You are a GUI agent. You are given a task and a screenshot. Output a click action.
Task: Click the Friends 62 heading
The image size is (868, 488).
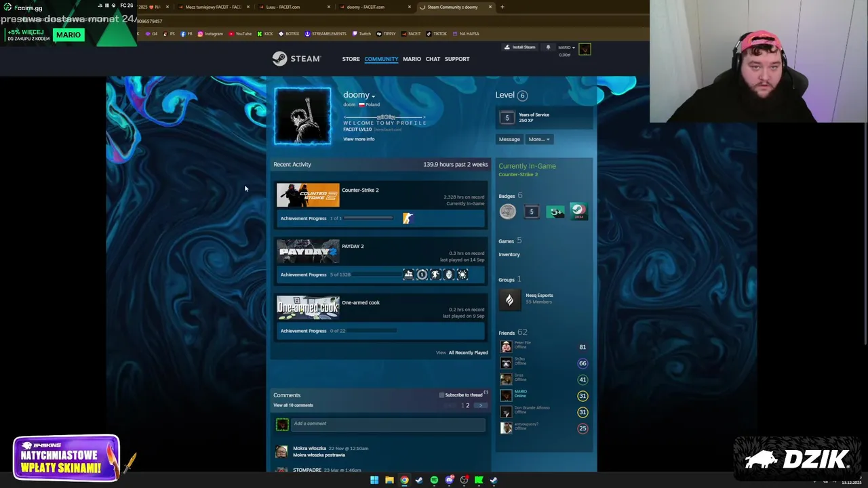click(513, 332)
